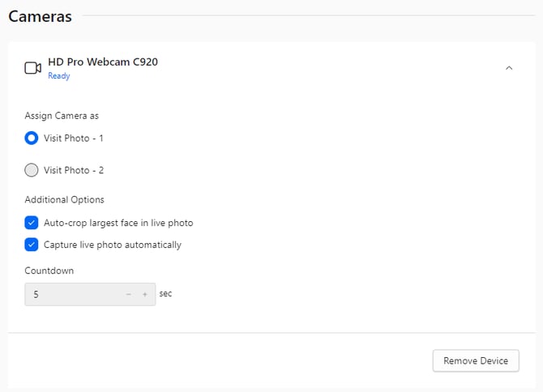The height and width of the screenshot is (392, 543).
Task: Click the 'Capture live photo automatically' label text
Action: click(113, 245)
